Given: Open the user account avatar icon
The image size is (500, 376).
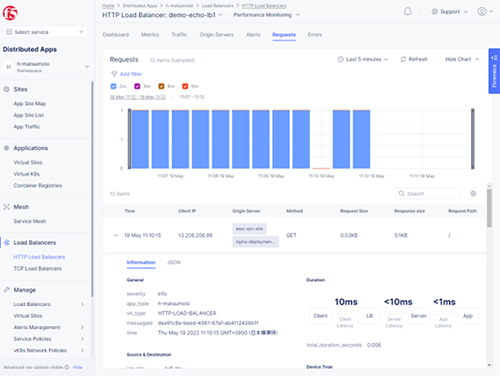Looking at the screenshot, I should 482,11.
